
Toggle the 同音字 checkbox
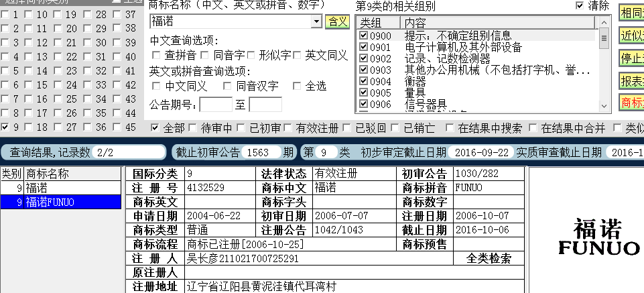coord(204,55)
